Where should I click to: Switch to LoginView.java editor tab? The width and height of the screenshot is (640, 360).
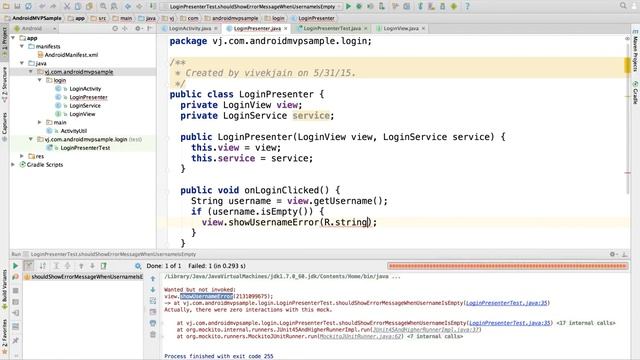pos(401,29)
